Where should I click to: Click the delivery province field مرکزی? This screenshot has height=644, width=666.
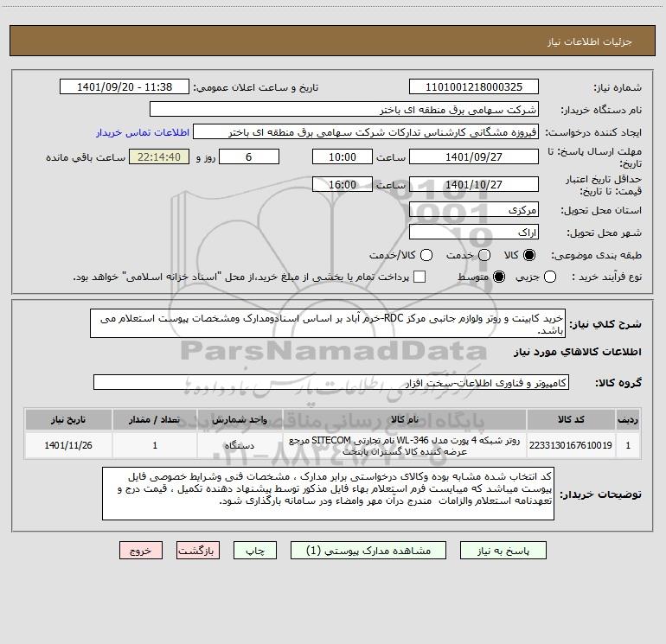coord(474,210)
